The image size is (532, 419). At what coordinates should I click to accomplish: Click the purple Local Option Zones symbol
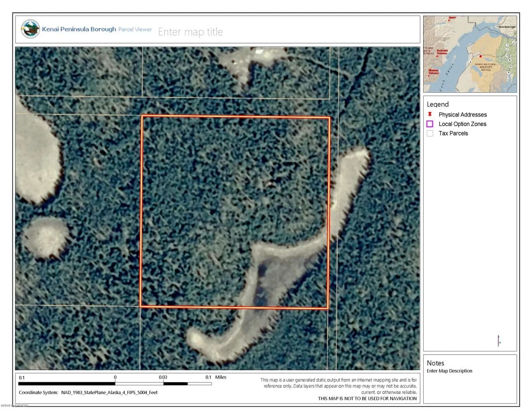tap(430, 124)
